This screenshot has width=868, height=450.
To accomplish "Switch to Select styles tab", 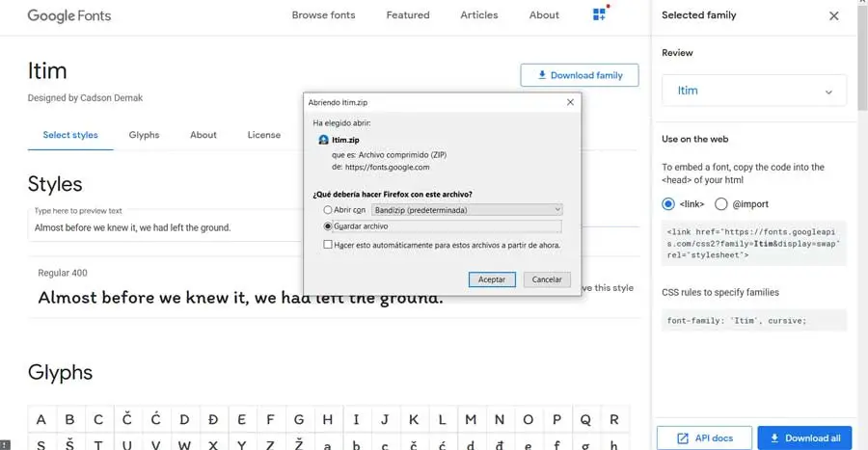I will (x=70, y=135).
